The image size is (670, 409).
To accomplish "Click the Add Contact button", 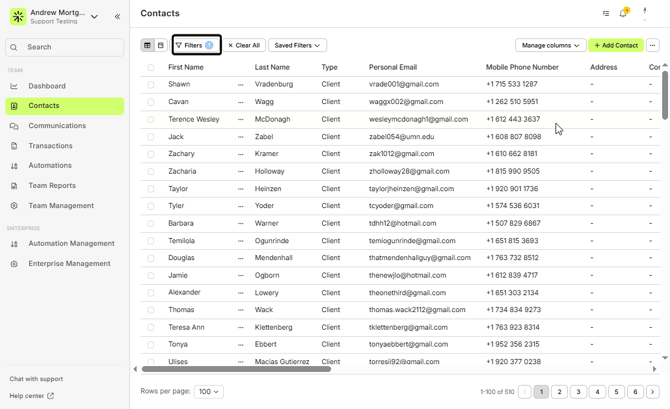I will tap(615, 45).
